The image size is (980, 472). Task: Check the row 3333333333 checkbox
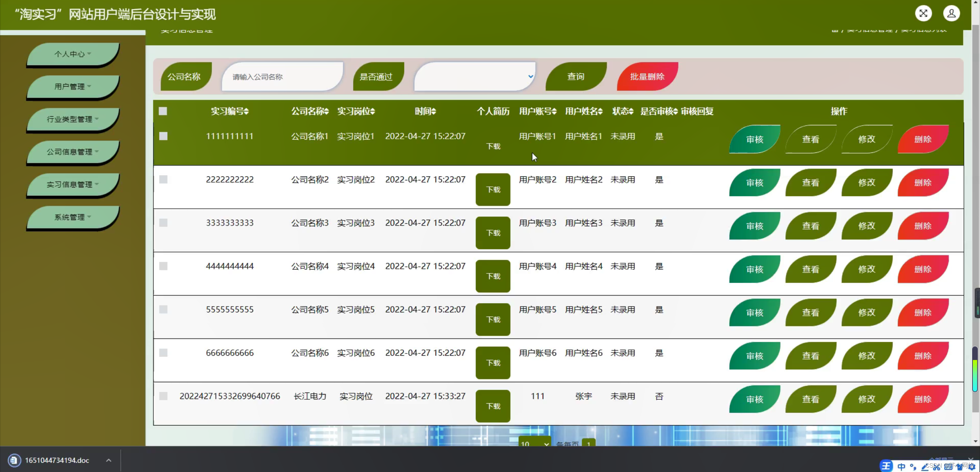coord(163,223)
